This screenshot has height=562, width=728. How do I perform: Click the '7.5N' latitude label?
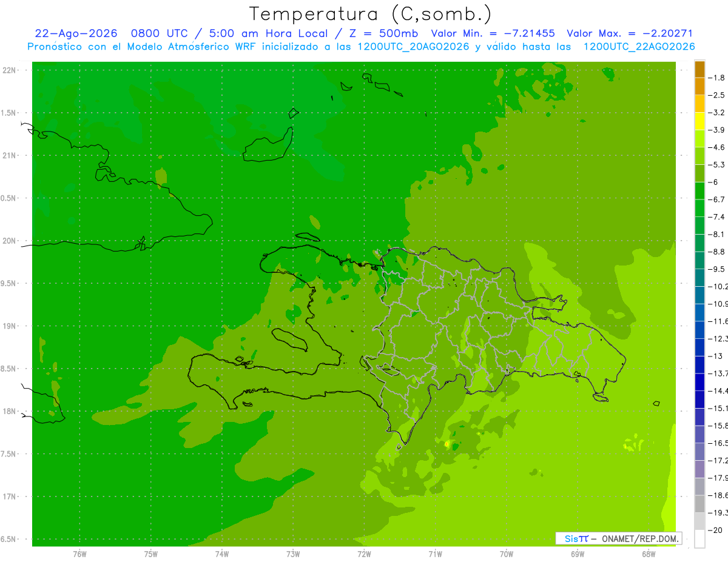pyautogui.click(x=9, y=454)
